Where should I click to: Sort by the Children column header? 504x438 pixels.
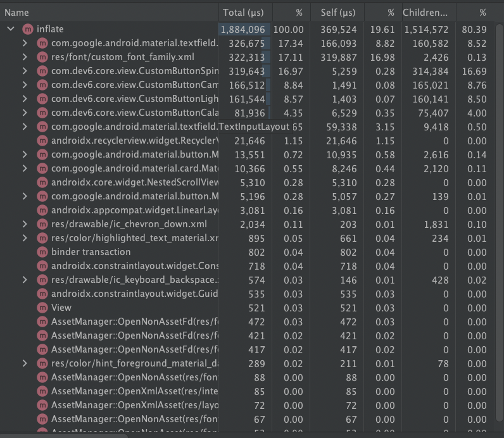coord(429,13)
